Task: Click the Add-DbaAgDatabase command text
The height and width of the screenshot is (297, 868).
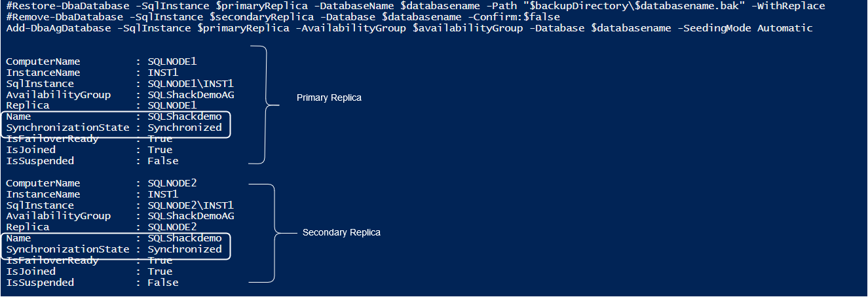Action: coord(51,28)
